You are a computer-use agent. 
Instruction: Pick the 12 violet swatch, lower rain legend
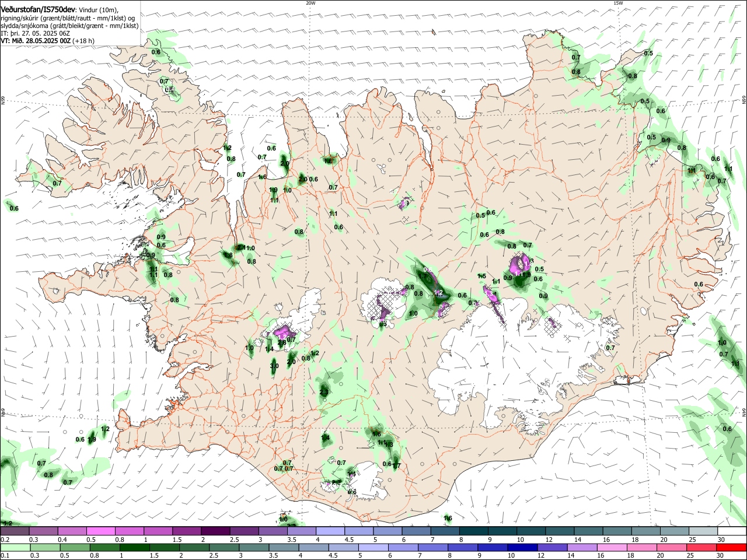point(551,547)
